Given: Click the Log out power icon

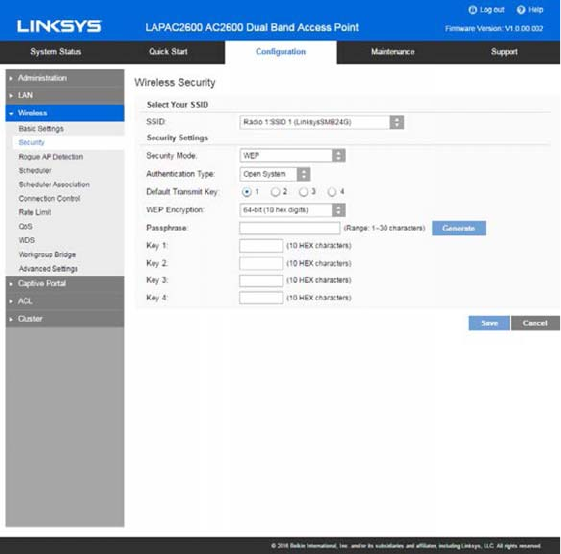Looking at the screenshot, I should (x=473, y=10).
